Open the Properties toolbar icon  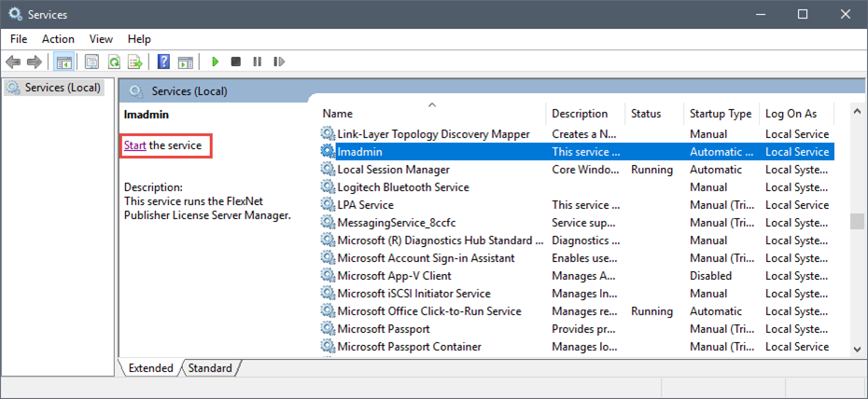[x=91, y=62]
